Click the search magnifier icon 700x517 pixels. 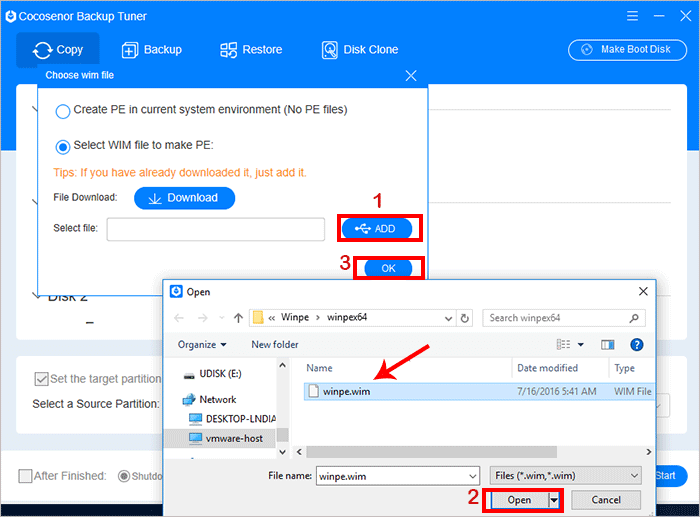[x=633, y=318]
